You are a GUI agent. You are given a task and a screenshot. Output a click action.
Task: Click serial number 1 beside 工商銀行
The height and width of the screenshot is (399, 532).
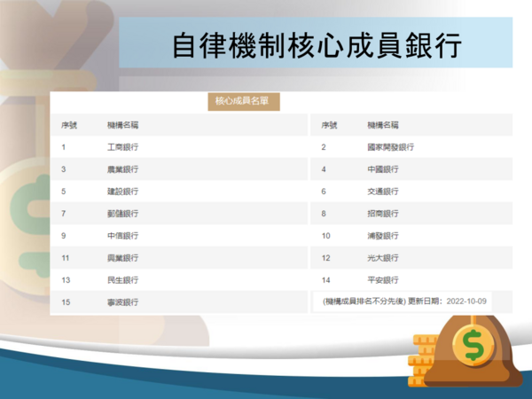pyautogui.click(x=64, y=147)
